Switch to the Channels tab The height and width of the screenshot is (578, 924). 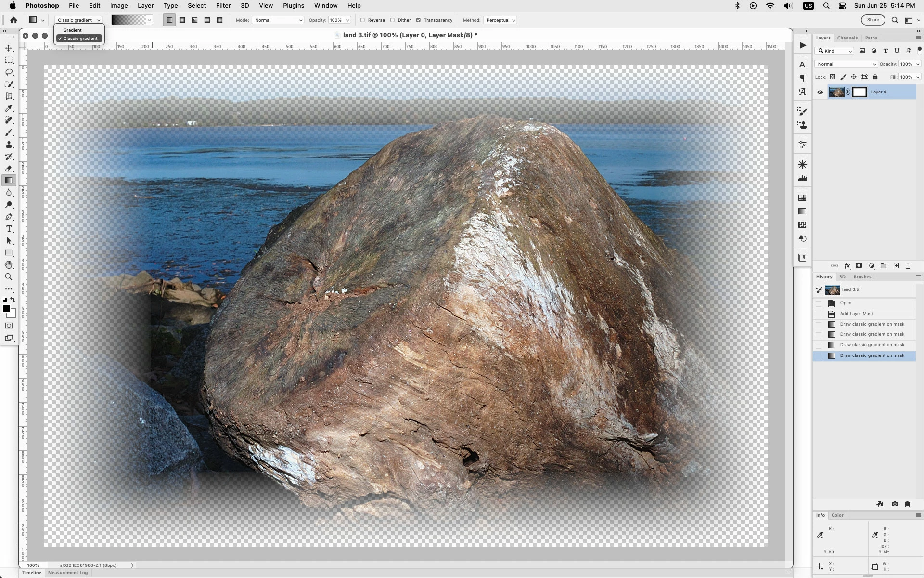(x=847, y=38)
